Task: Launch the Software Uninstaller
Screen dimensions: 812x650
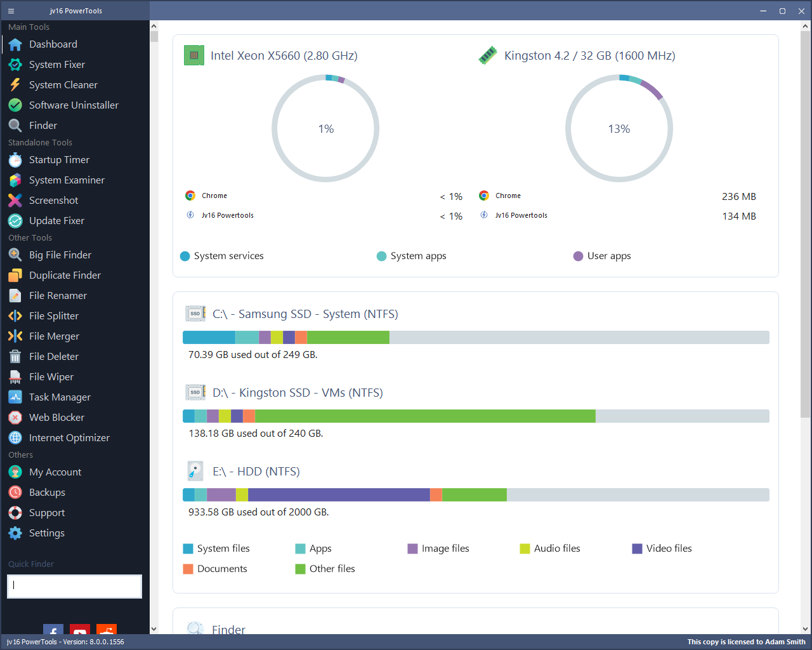Action: tap(74, 105)
